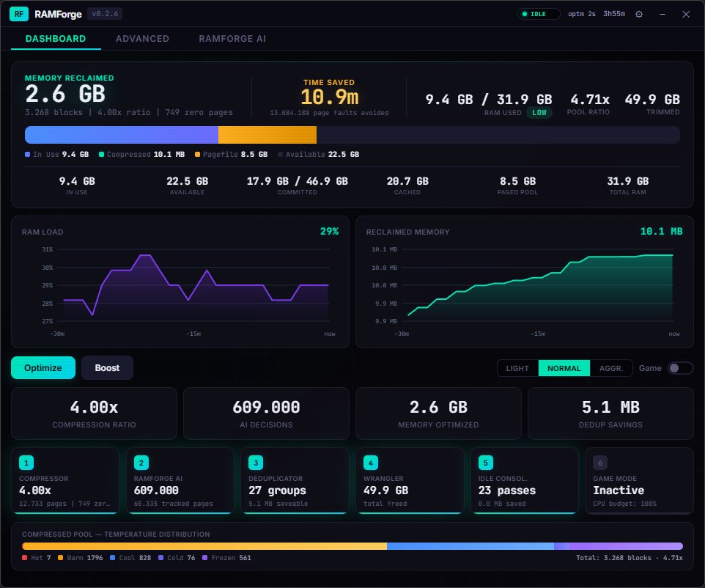Click the Frozen temperature legend swatch

(204, 557)
